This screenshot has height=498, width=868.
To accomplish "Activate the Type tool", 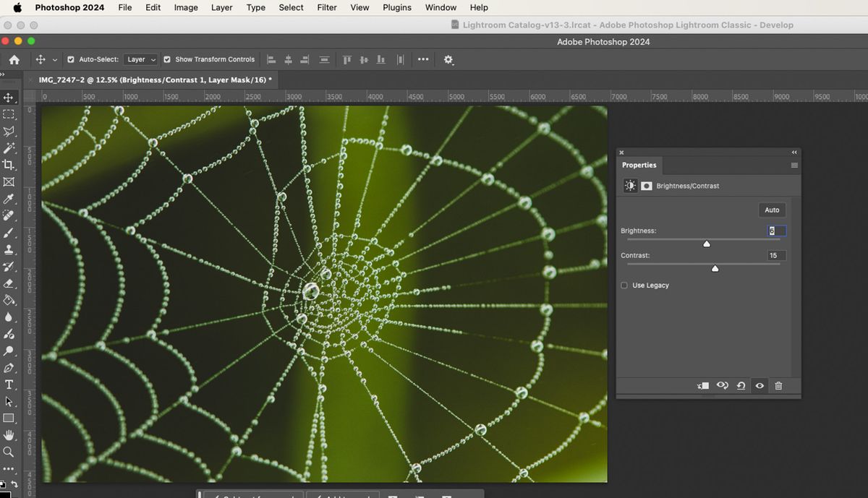I will click(10, 385).
